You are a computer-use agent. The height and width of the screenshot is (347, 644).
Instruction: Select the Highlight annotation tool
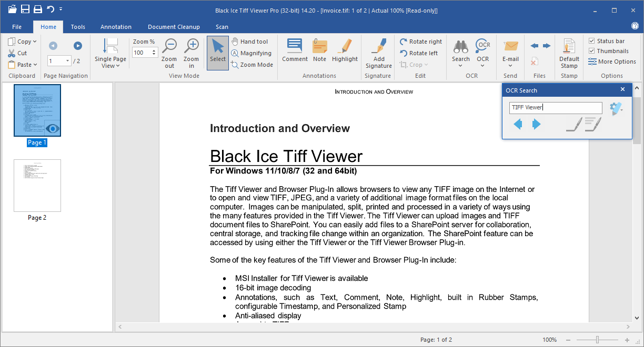tap(345, 50)
